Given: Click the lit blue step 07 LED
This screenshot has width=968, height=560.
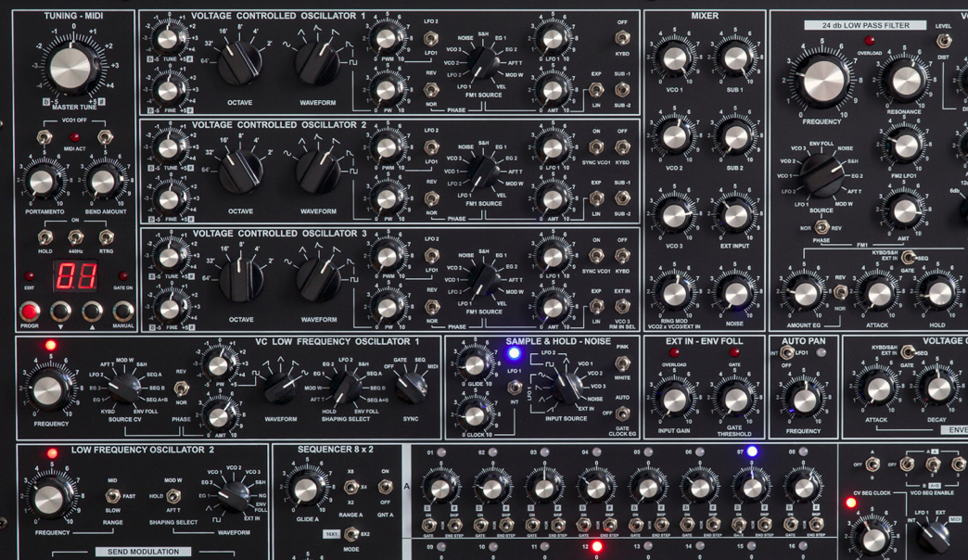Looking at the screenshot, I should tap(751, 452).
